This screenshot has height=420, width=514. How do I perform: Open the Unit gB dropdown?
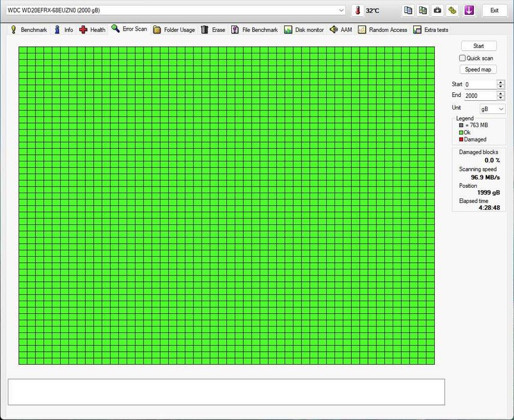click(x=492, y=109)
